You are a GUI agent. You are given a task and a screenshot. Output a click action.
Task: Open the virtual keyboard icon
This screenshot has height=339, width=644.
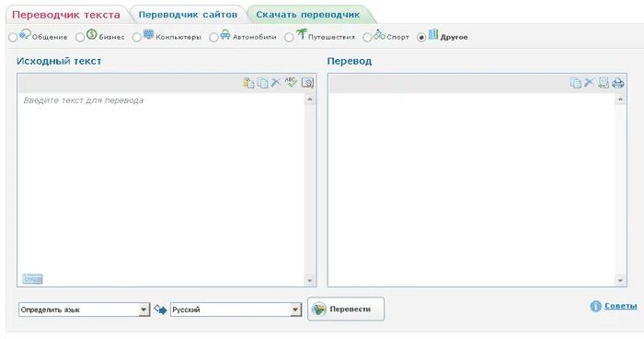coord(32,279)
